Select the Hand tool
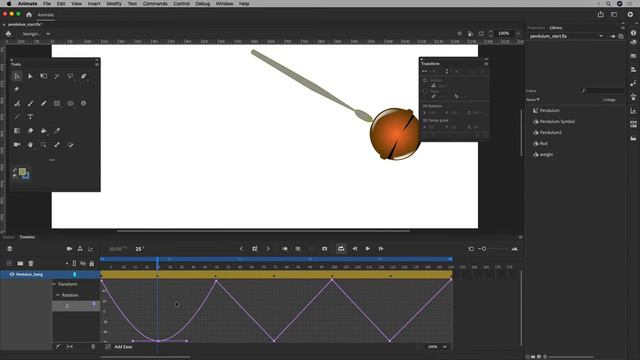640x360 pixels. pyautogui.click(x=30, y=144)
